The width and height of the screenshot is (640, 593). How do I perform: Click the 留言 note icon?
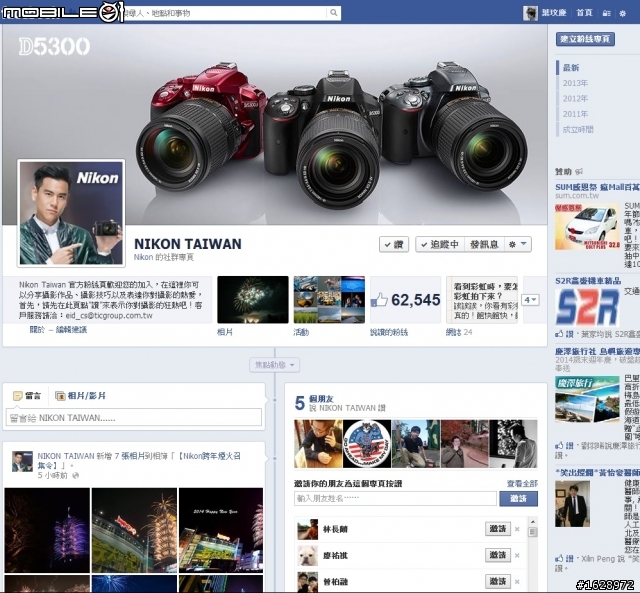point(18,396)
